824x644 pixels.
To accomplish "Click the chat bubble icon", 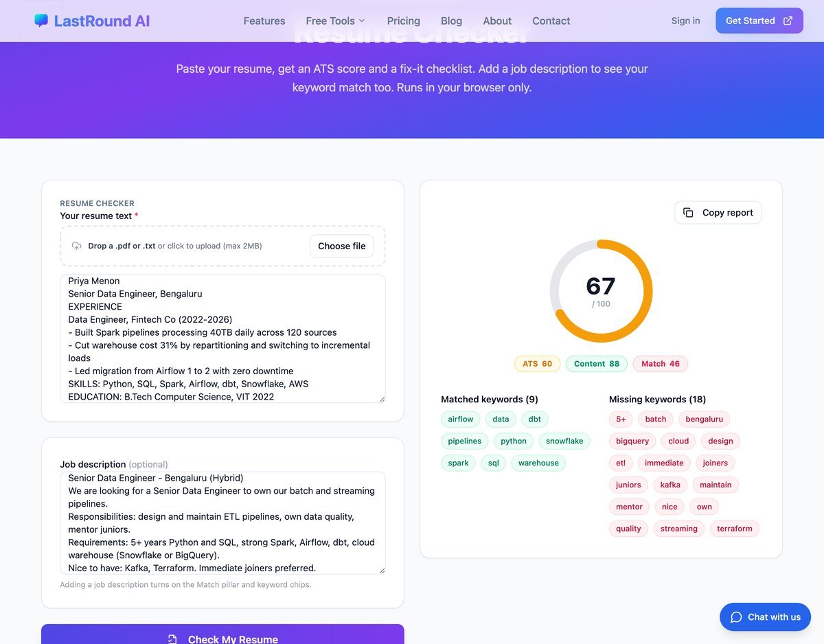I will pos(736,617).
